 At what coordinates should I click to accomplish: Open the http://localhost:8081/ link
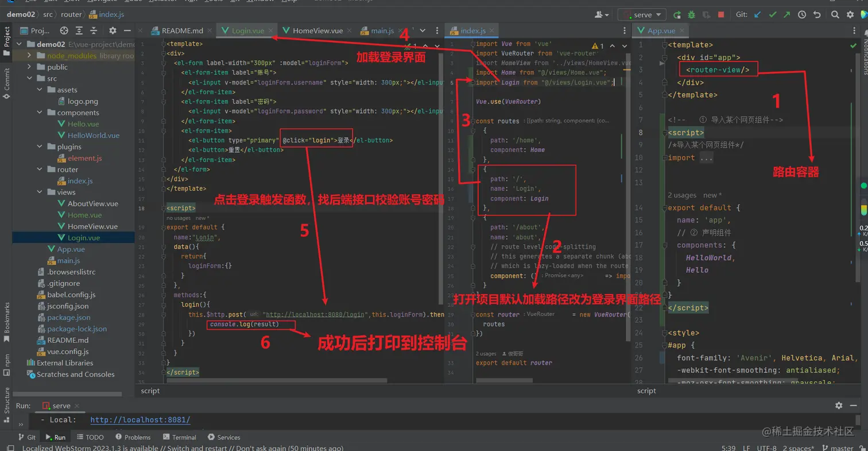[x=140, y=420]
